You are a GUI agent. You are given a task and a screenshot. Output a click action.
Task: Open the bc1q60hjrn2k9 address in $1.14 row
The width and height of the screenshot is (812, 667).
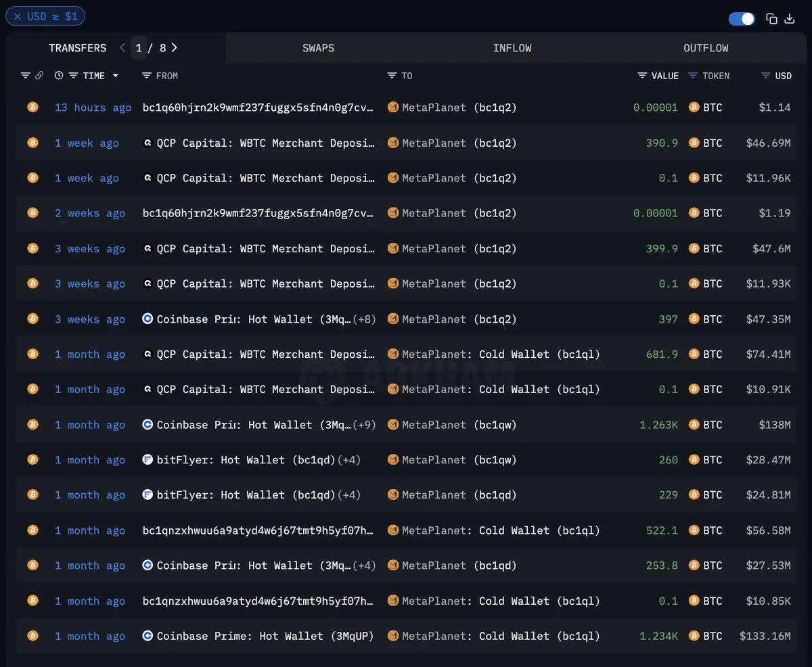(x=258, y=108)
